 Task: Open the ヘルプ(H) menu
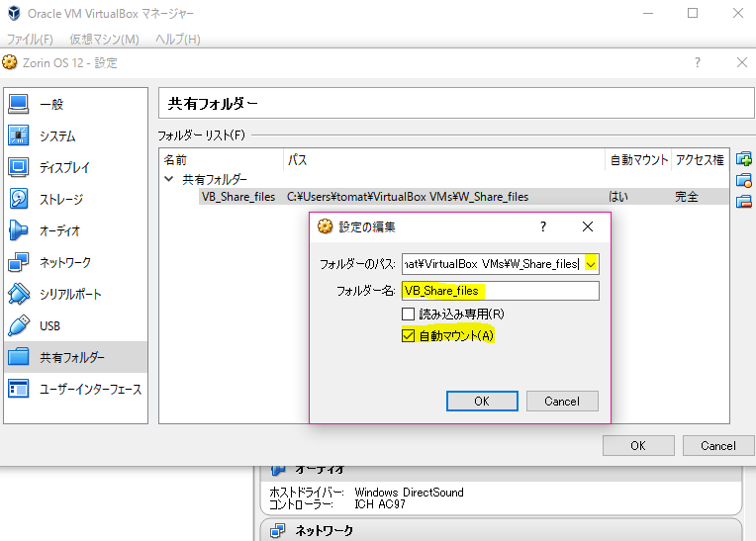coord(178,40)
